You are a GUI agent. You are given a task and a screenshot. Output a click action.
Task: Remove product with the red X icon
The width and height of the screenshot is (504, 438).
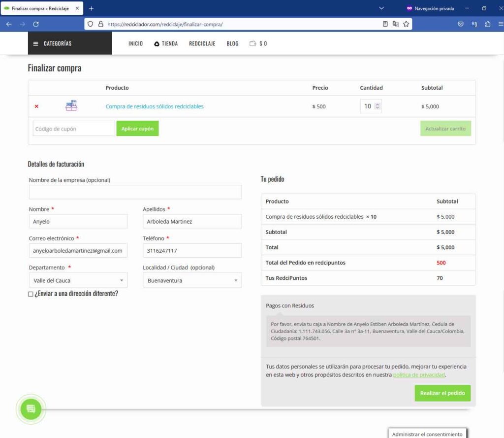(x=36, y=106)
